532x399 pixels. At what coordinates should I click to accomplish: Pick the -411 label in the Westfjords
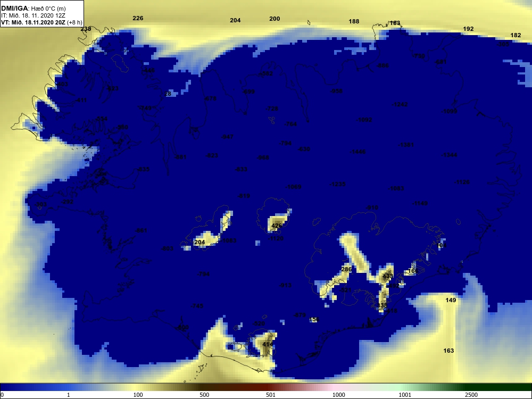81,100
